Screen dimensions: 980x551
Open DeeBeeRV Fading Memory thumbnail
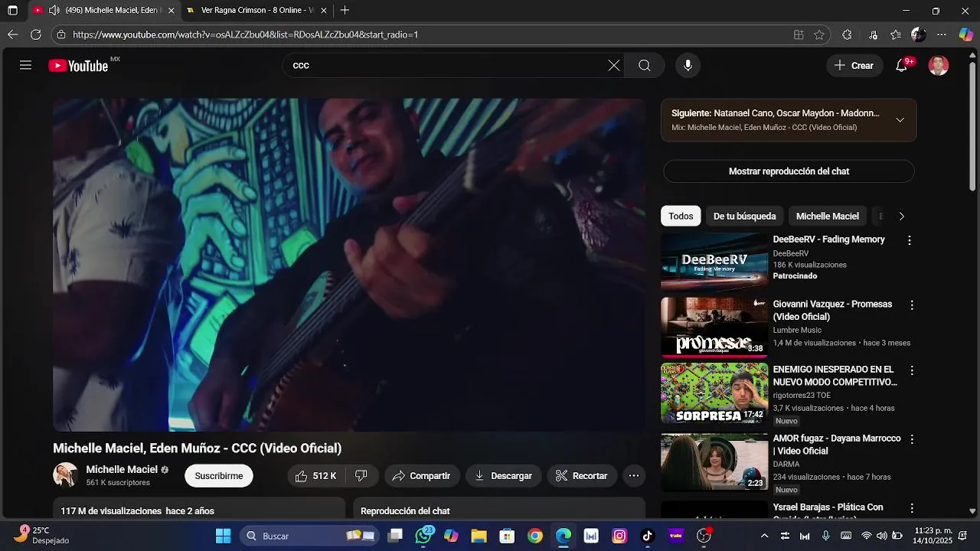coord(714,262)
